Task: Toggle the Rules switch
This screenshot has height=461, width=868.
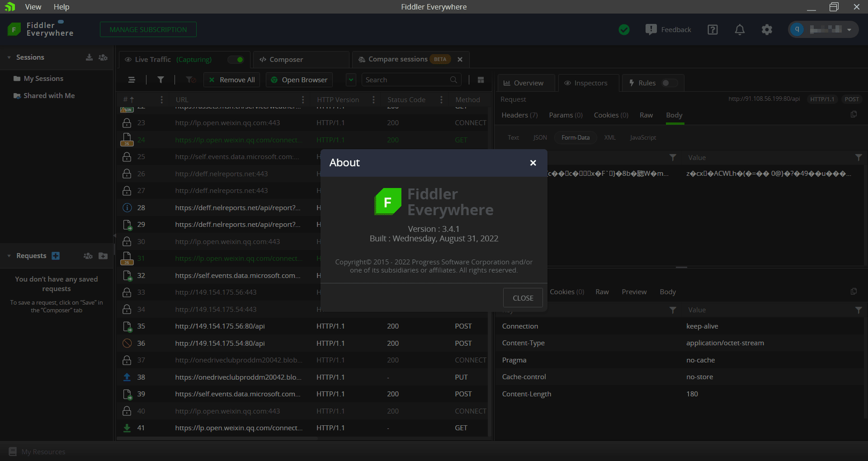Action: [670, 83]
